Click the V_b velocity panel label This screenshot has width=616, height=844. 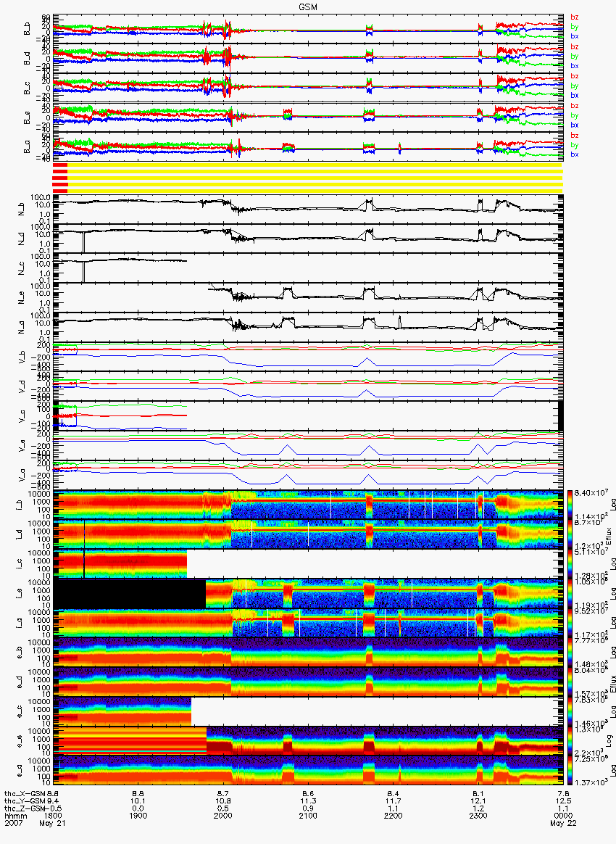[x=22, y=356]
